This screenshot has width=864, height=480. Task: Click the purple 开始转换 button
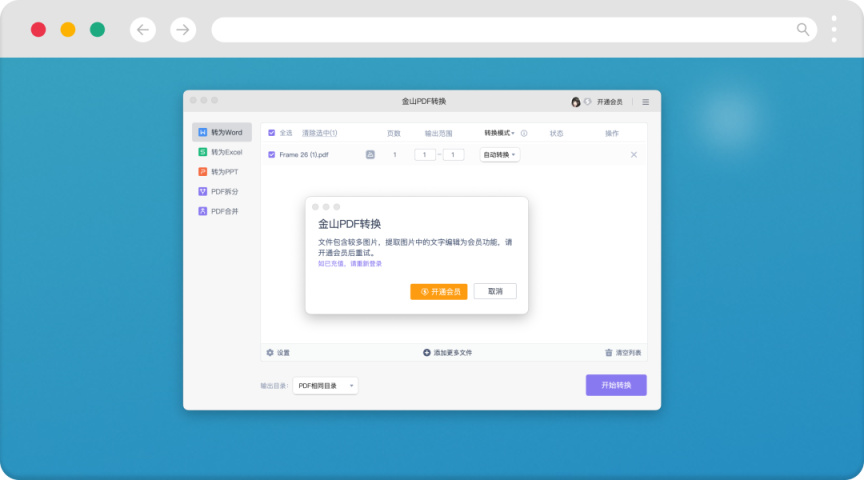(x=616, y=385)
